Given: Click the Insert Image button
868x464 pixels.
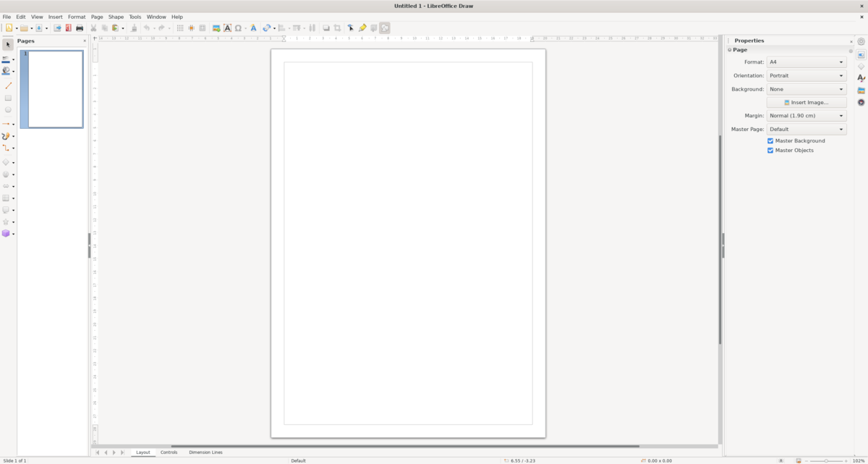Looking at the screenshot, I should click(807, 103).
